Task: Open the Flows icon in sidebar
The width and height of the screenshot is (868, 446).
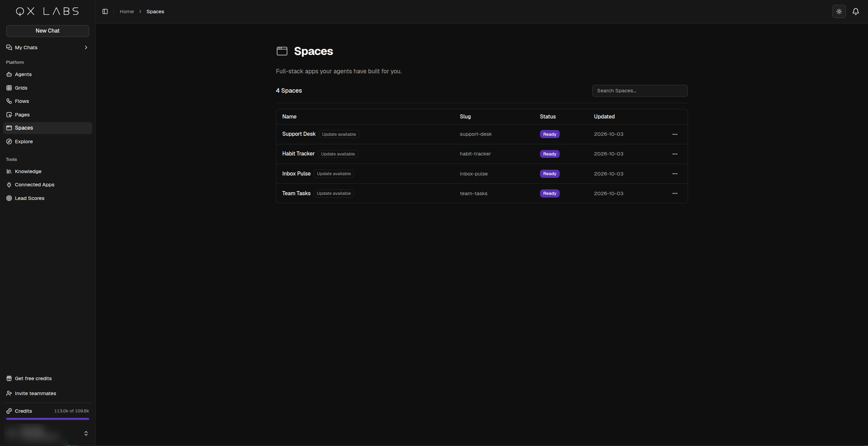Action: pos(9,101)
